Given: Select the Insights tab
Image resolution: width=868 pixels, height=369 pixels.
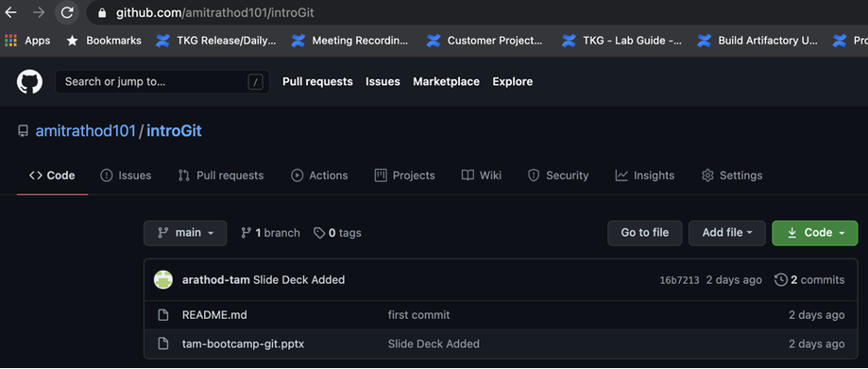Looking at the screenshot, I should [645, 175].
